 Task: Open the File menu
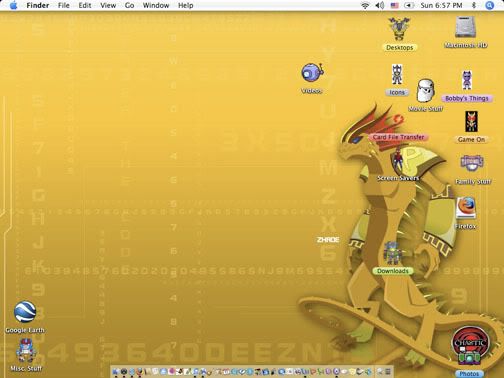tap(64, 5)
